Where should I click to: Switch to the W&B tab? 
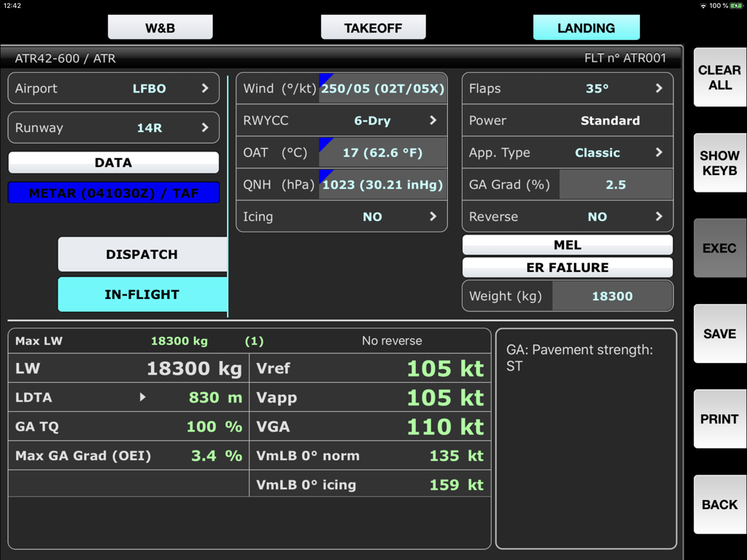point(160,27)
